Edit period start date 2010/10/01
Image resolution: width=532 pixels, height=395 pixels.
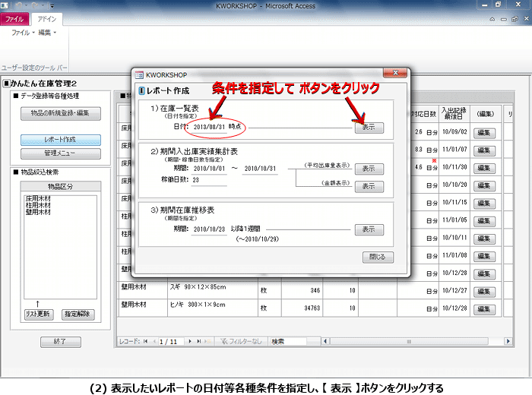click(x=209, y=169)
